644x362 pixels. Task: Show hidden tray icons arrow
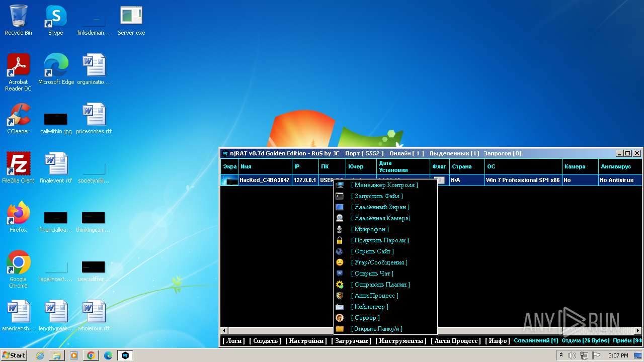pos(561,355)
